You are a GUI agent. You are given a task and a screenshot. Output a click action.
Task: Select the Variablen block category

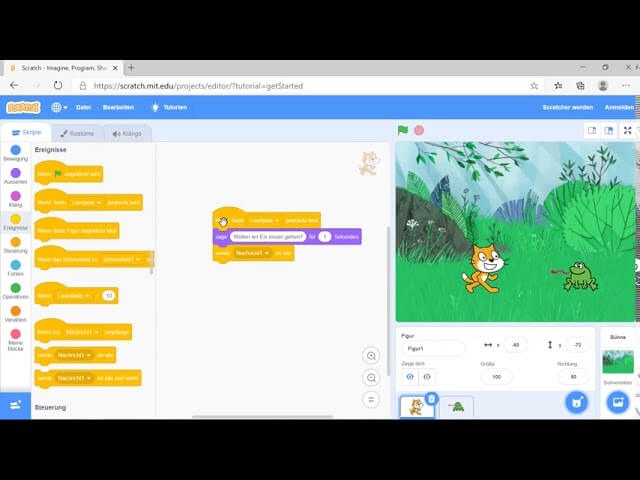16,314
